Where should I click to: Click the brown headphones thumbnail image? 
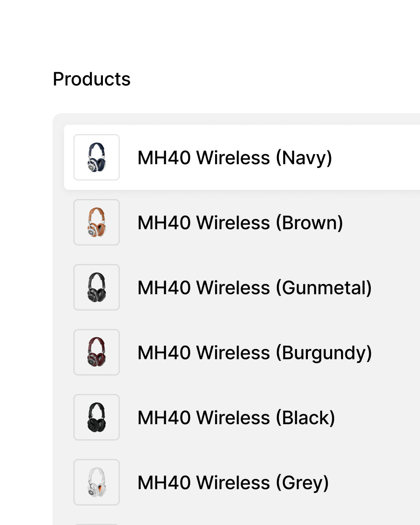97,223
